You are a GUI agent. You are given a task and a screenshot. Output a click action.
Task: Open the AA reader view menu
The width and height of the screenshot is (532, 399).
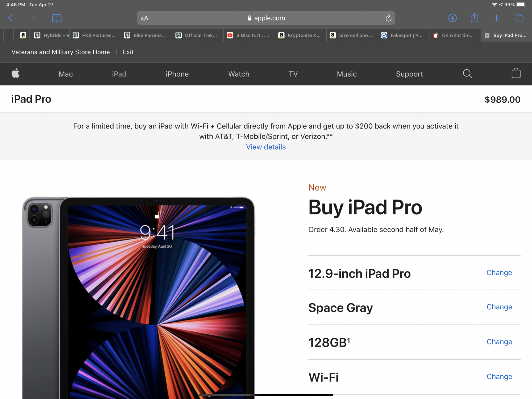144,18
